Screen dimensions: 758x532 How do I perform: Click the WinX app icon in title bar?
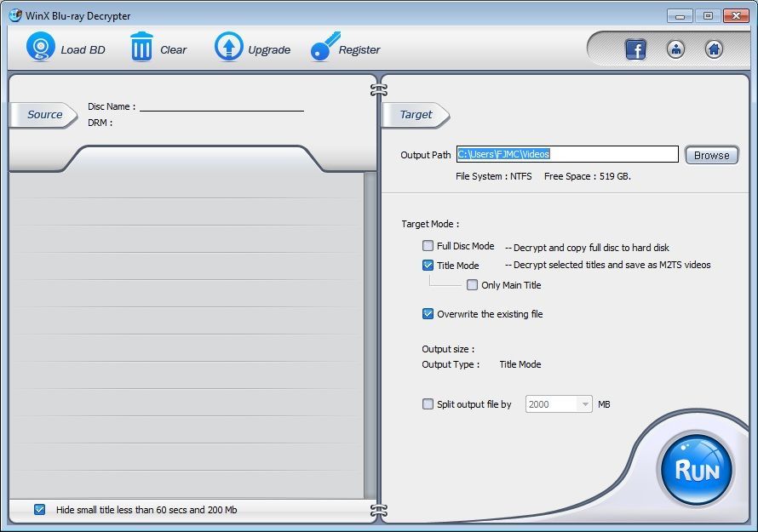pyautogui.click(x=15, y=15)
